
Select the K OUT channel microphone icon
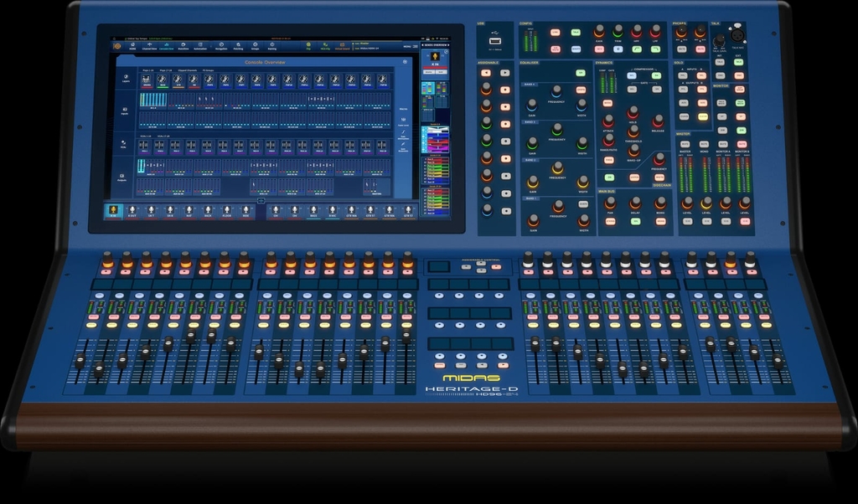[x=132, y=210]
